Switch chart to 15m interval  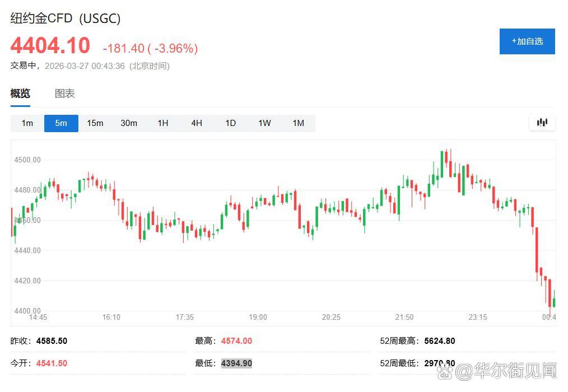95,123
